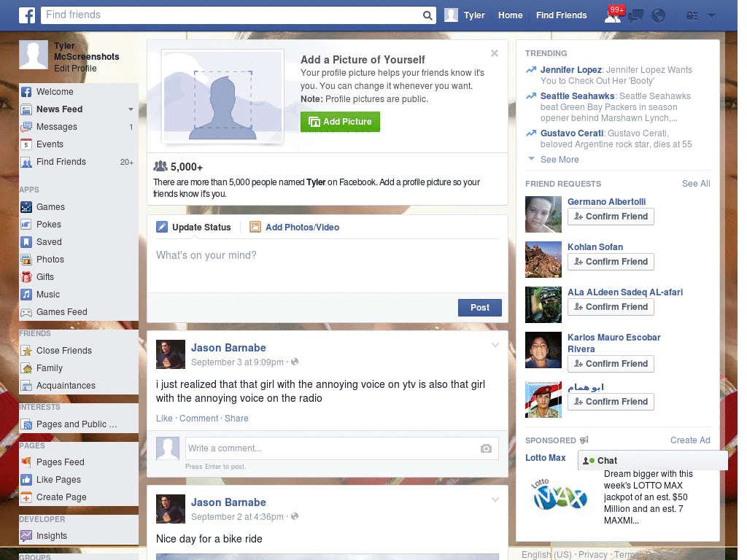Open the Seattle Seahawks trending topic
Viewport: 747px width, 560px height.
[578, 96]
